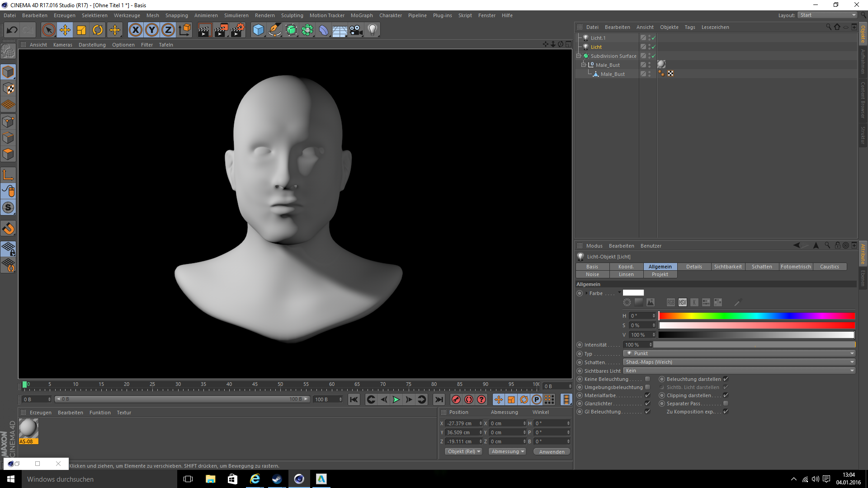Enable the Separater Pass checkbox

pyautogui.click(x=726, y=404)
